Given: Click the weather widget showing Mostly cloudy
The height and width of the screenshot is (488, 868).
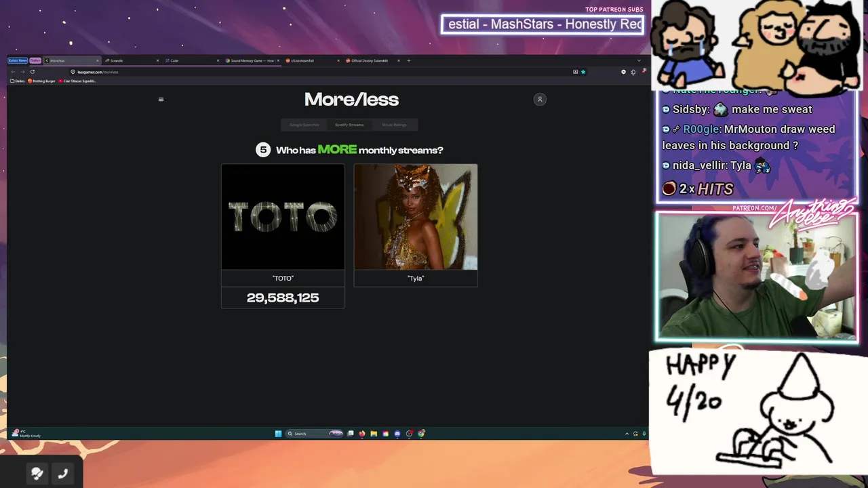Looking at the screenshot, I should pyautogui.click(x=27, y=434).
